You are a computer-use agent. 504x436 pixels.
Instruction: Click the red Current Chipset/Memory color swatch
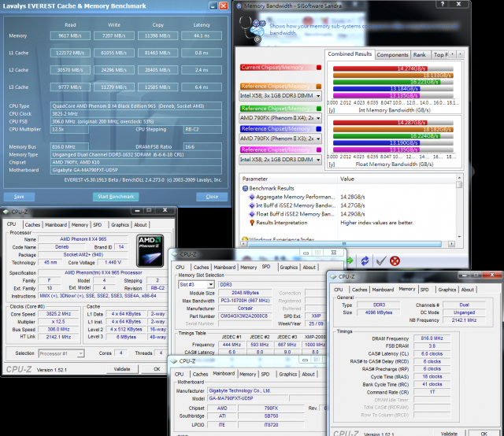pyautogui.click(x=319, y=68)
